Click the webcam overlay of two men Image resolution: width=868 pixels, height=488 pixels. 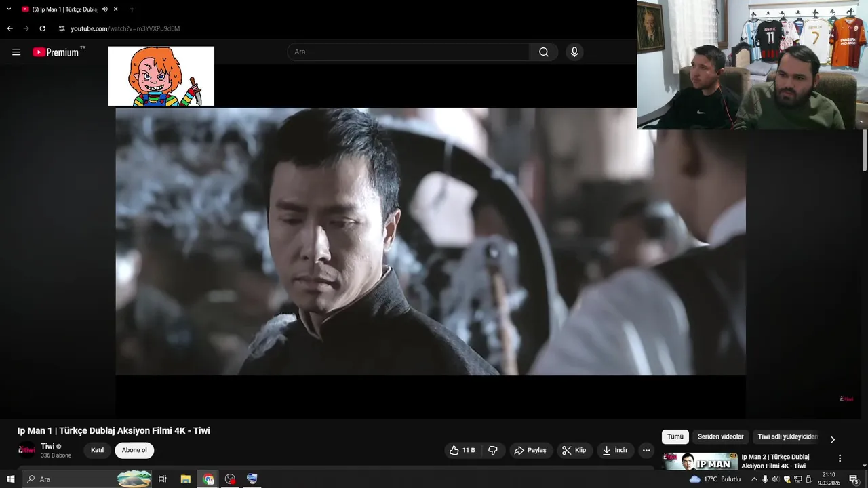tap(752, 64)
